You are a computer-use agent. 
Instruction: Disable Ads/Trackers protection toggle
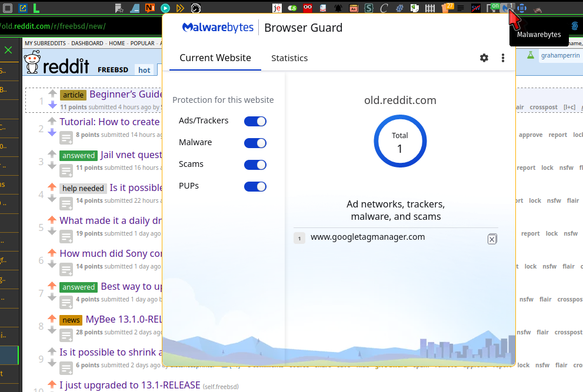click(x=255, y=121)
